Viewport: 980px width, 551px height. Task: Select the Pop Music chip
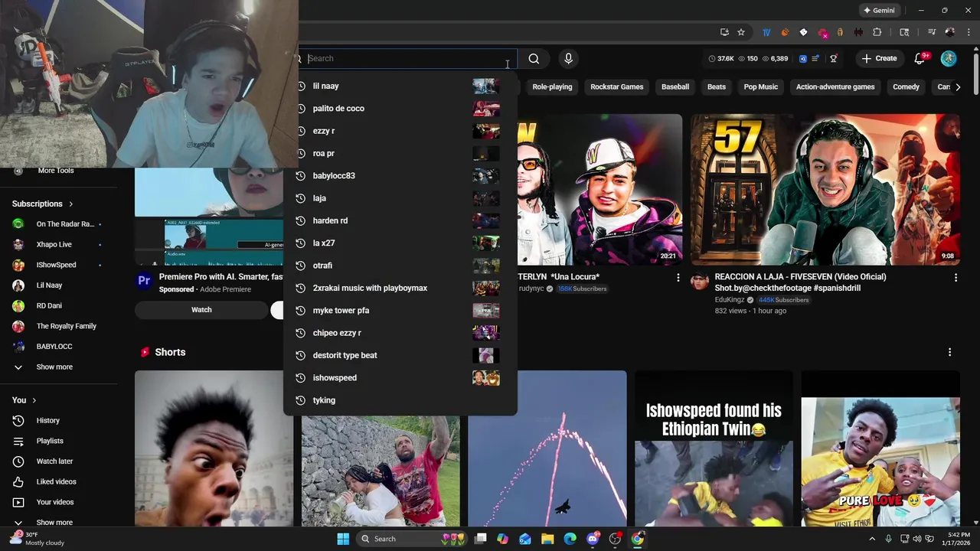coord(761,86)
